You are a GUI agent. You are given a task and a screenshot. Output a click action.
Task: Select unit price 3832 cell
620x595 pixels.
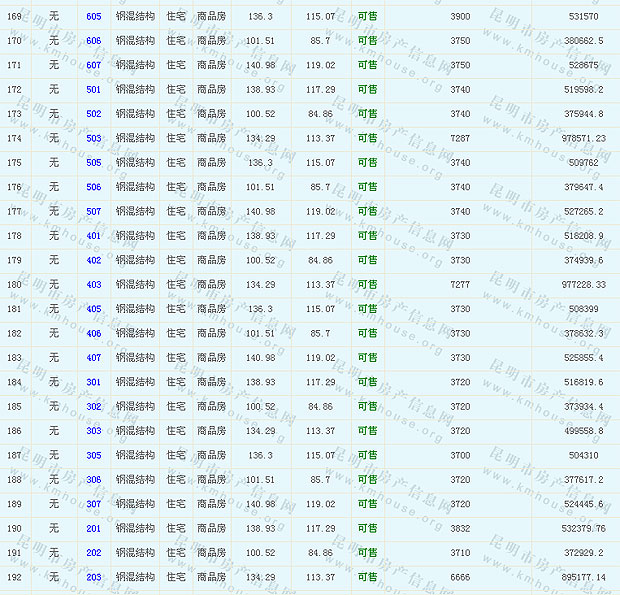pos(460,528)
